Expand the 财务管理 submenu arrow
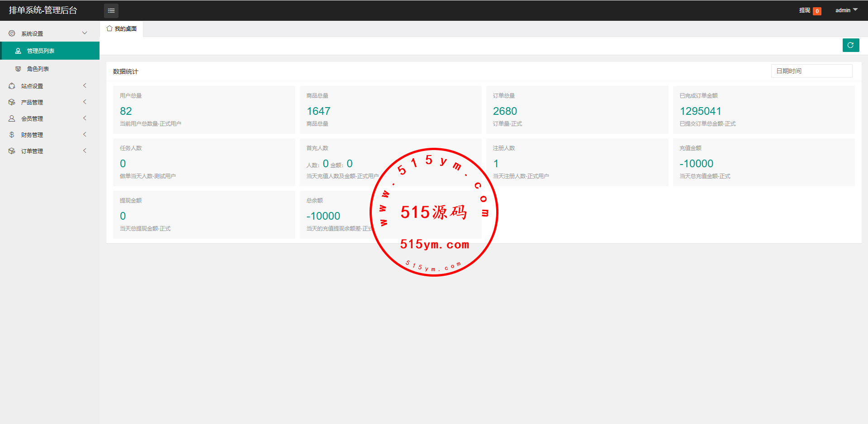The width and height of the screenshot is (868, 424). (85, 135)
